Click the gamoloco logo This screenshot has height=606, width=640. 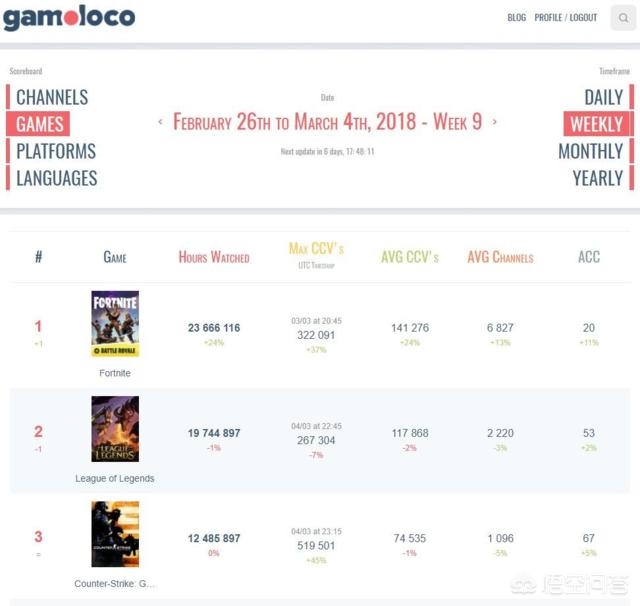coord(69,18)
